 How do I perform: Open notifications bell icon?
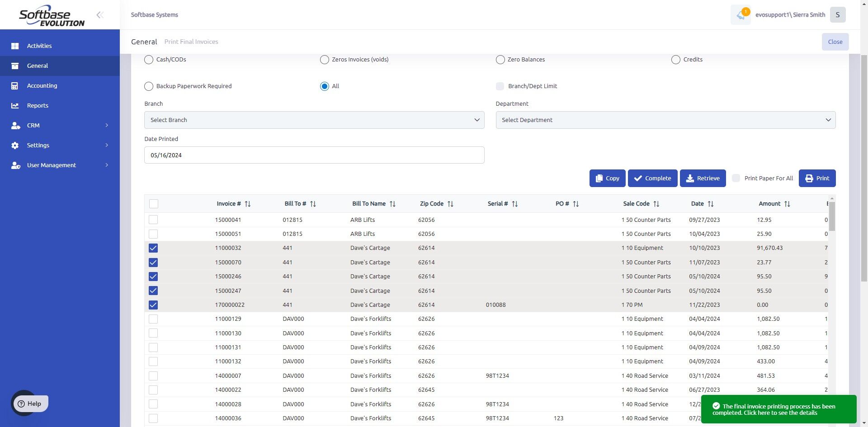(x=741, y=15)
